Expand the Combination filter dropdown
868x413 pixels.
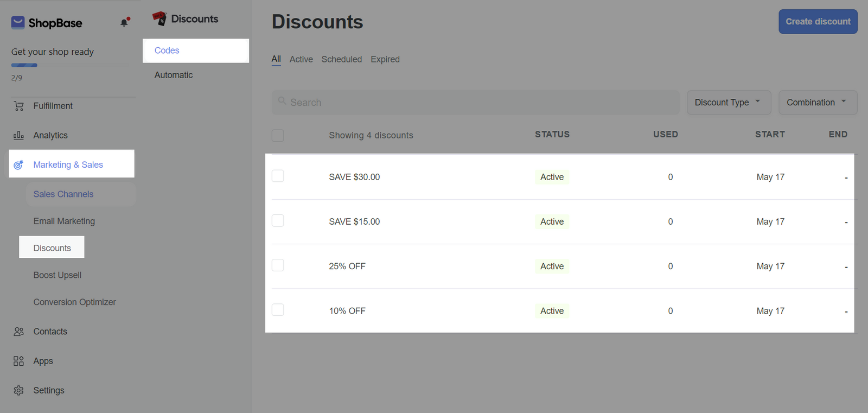[x=817, y=103]
